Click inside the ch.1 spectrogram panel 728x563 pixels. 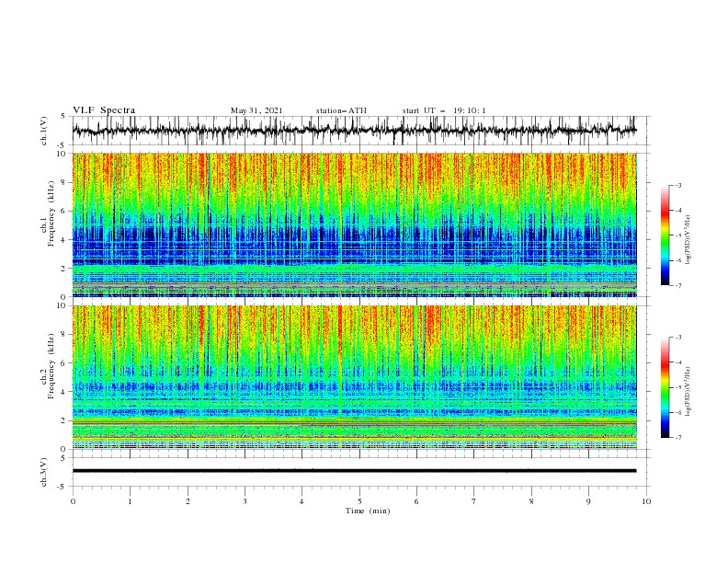pos(354,224)
